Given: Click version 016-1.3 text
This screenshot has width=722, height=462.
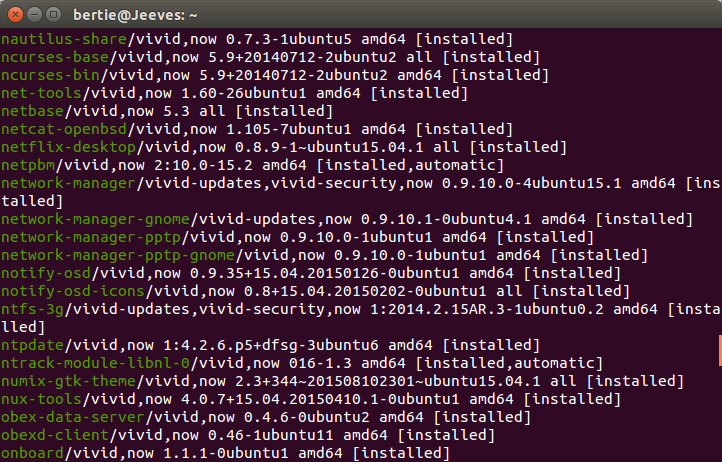Looking at the screenshot, I should (320, 363).
